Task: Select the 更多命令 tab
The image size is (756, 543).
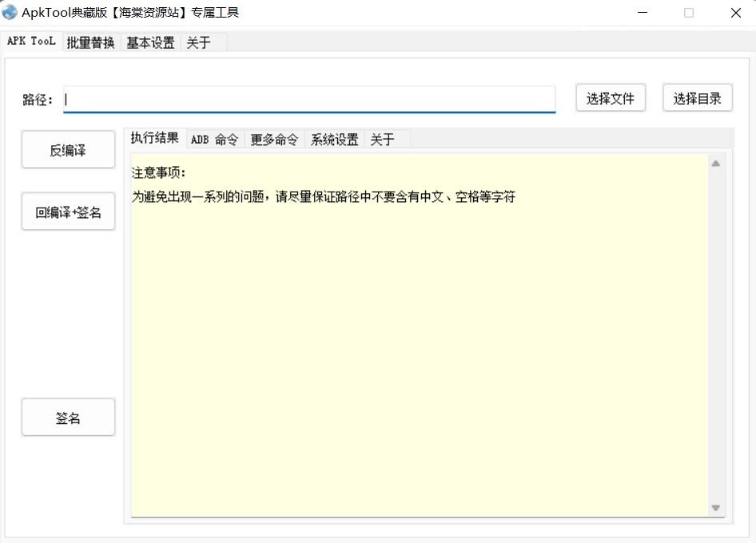Action: 274,139
